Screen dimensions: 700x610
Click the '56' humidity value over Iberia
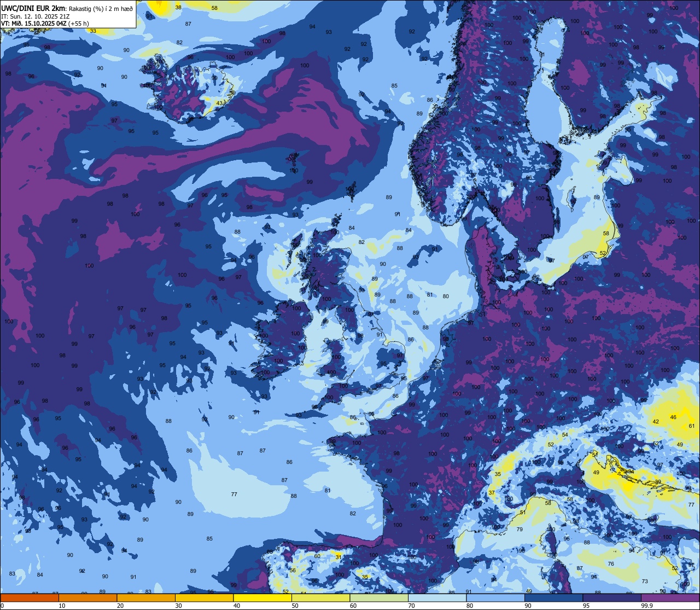(x=293, y=571)
